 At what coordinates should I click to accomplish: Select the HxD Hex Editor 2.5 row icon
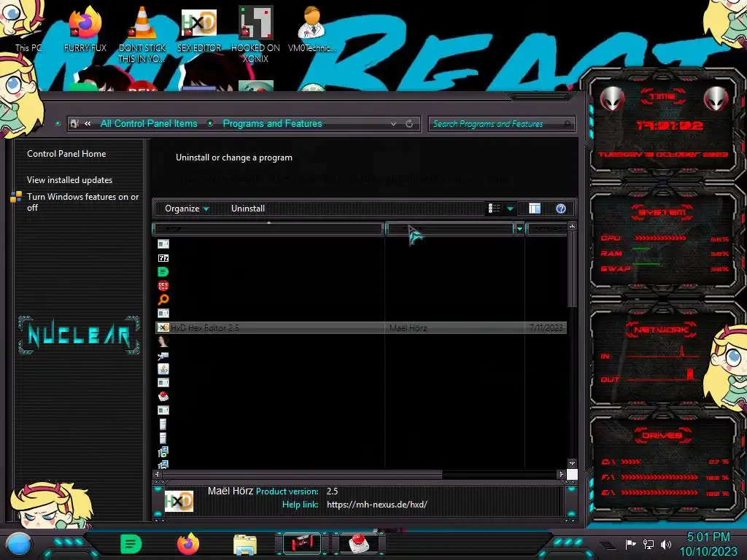[163, 327]
